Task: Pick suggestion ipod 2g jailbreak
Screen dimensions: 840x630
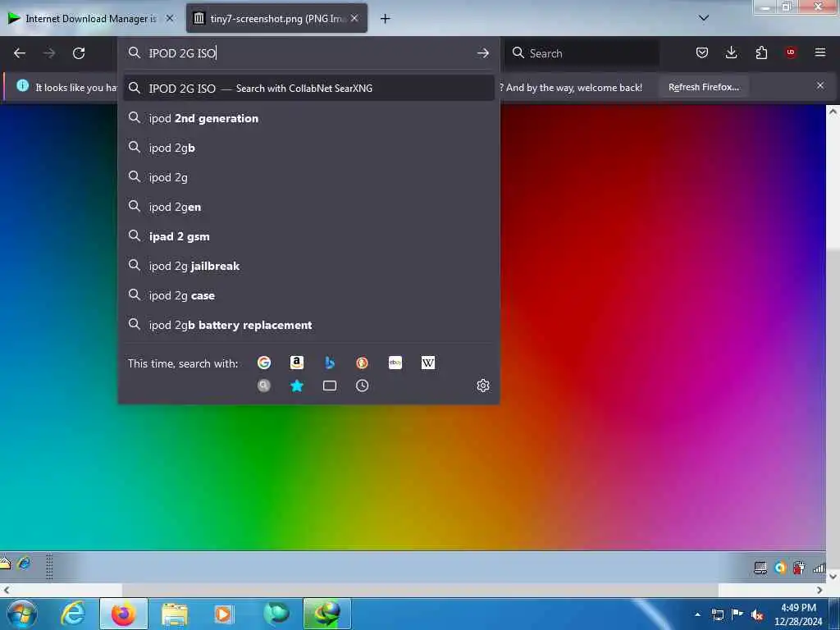Action: (x=308, y=266)
